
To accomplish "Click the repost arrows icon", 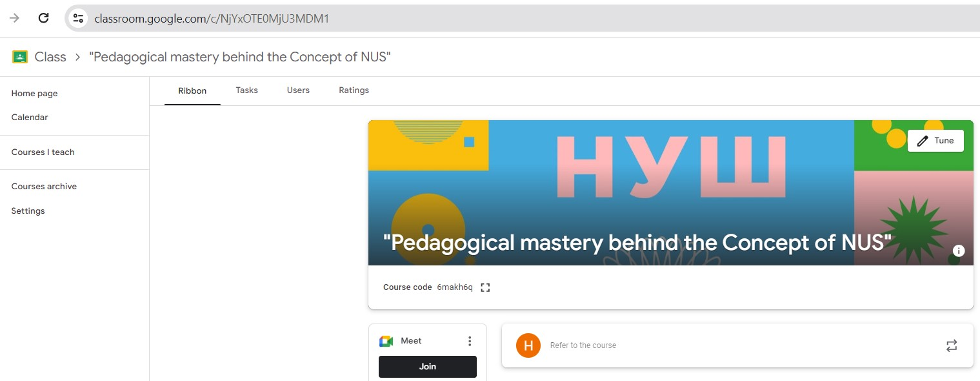I will click(952, 345).
